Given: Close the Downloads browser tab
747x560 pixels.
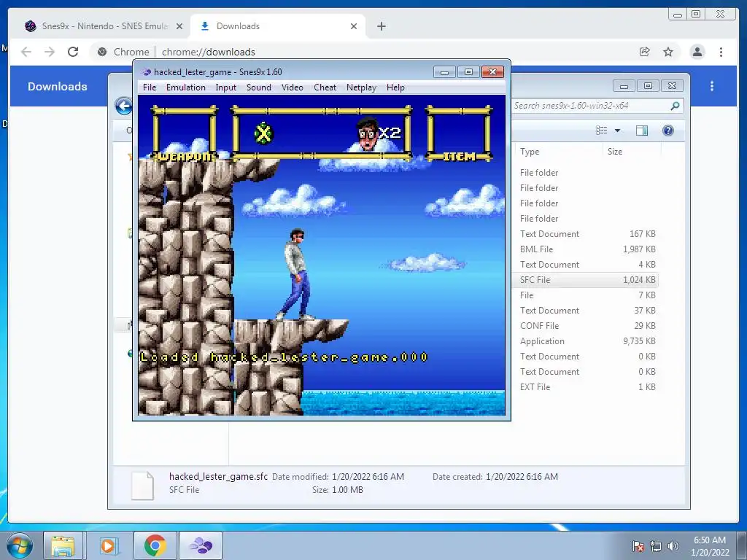Looking at the screenshot, I should point(354,27).
